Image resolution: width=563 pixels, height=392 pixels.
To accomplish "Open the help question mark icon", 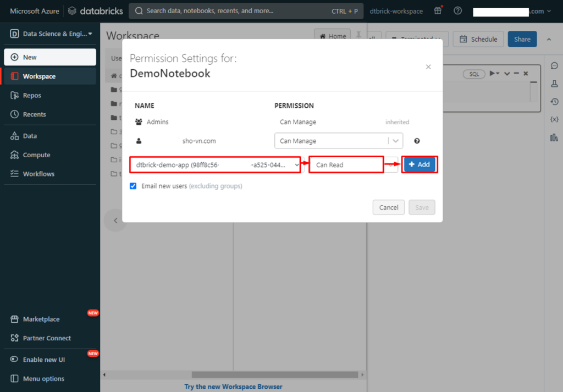I will pos(457,11).
